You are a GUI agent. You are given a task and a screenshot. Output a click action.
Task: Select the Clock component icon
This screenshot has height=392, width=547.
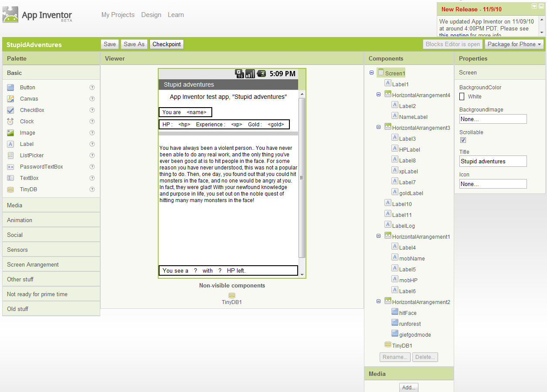click(10, 122)
